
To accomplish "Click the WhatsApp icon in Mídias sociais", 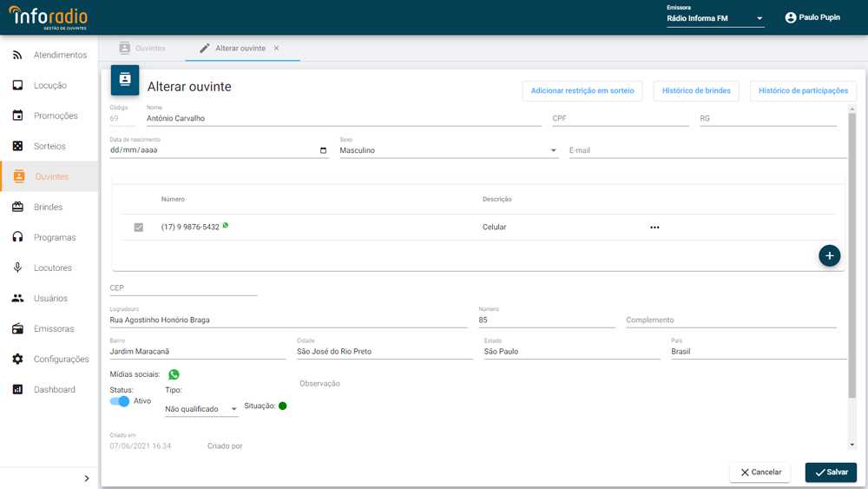I will pyautogui.click(x=174, y=375).
